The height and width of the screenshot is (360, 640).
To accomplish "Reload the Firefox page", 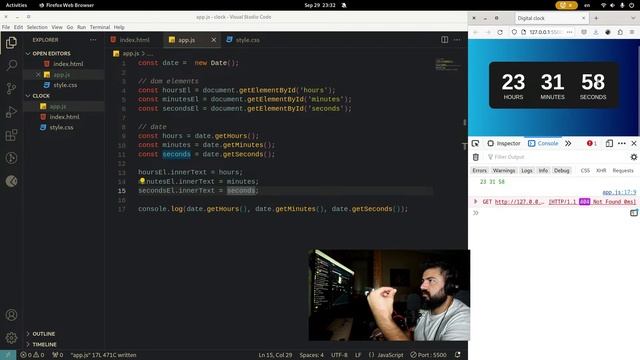I will point(500,32).
